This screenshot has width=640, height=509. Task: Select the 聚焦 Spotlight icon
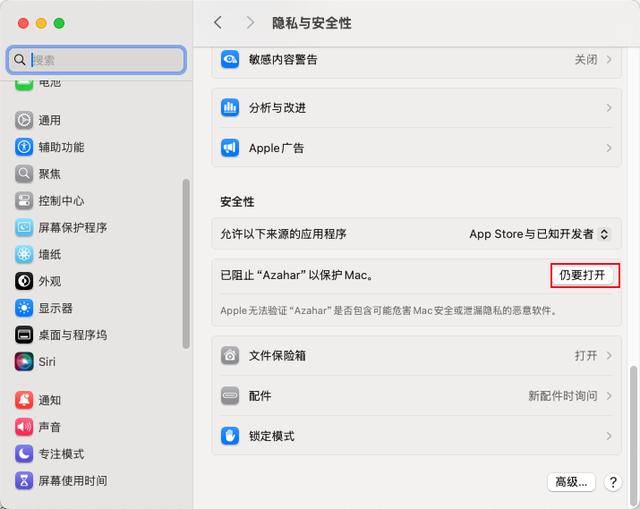coord(24,174)
